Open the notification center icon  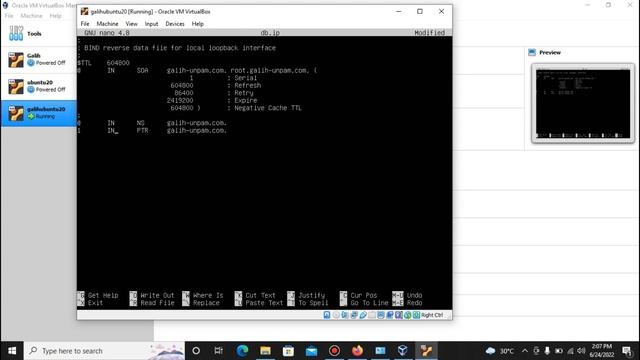627,351
